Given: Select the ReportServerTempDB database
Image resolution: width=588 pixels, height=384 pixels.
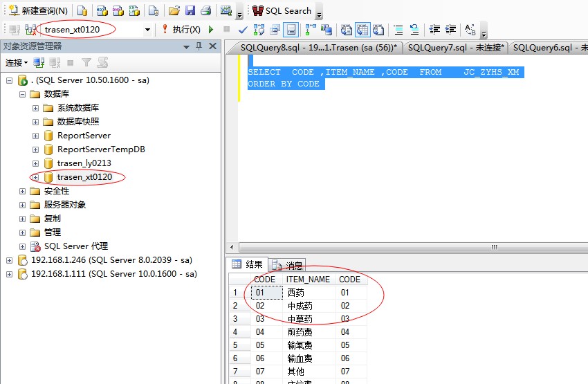Looking at the screenshot, I should (x=101, y=149).
